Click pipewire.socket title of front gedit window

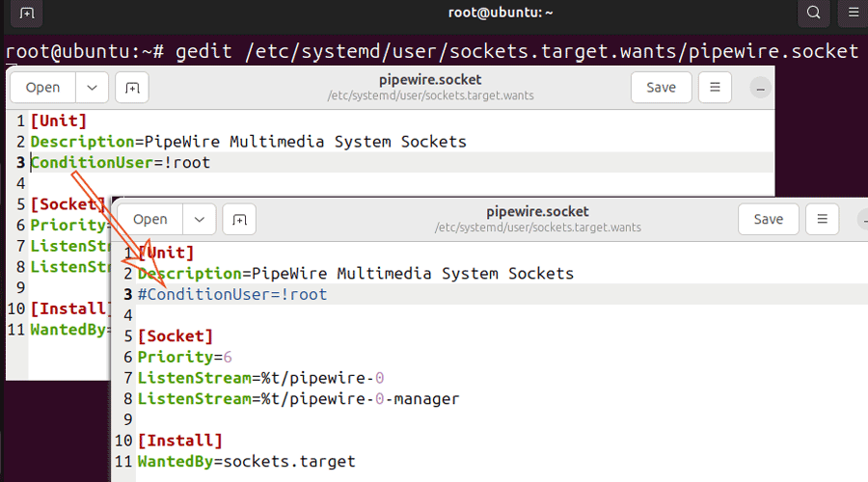(537, 211)
